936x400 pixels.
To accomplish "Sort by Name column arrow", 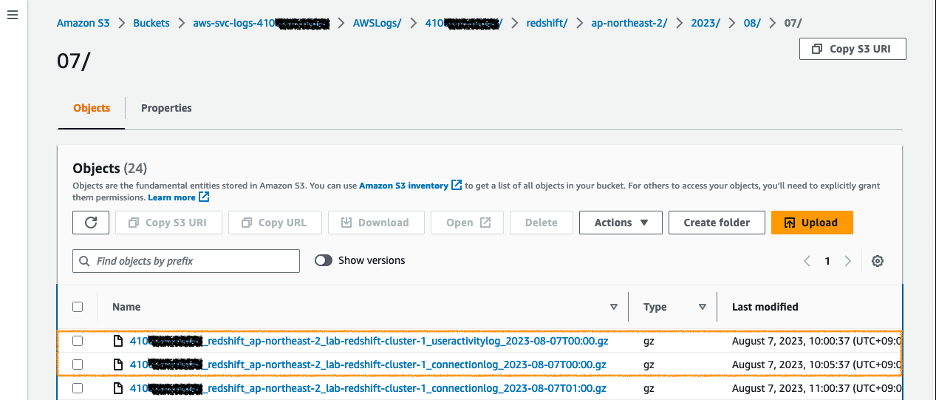I will pos(613,307).
